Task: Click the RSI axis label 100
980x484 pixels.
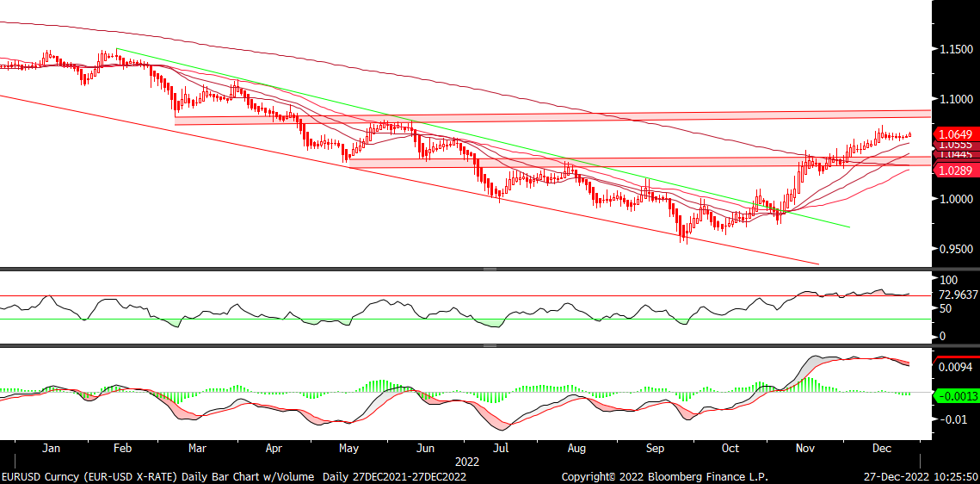Action: pyautogui.click(x=949, y=280)
